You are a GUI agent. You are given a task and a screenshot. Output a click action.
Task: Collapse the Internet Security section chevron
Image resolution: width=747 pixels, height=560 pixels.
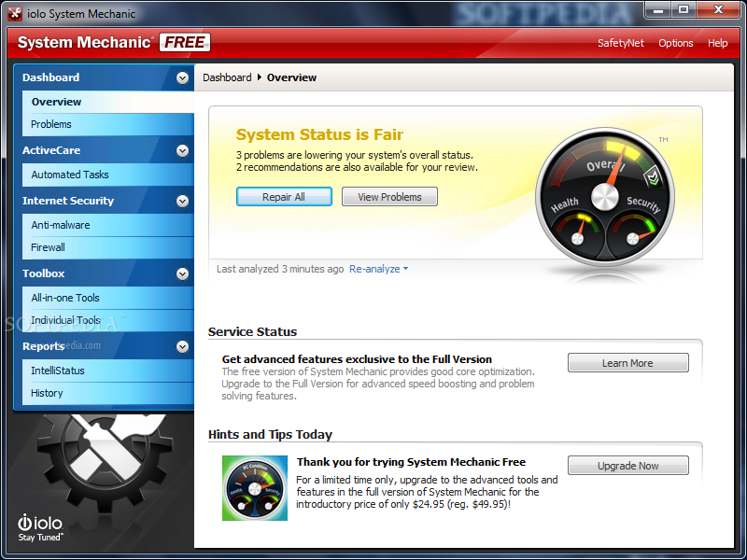182,202
